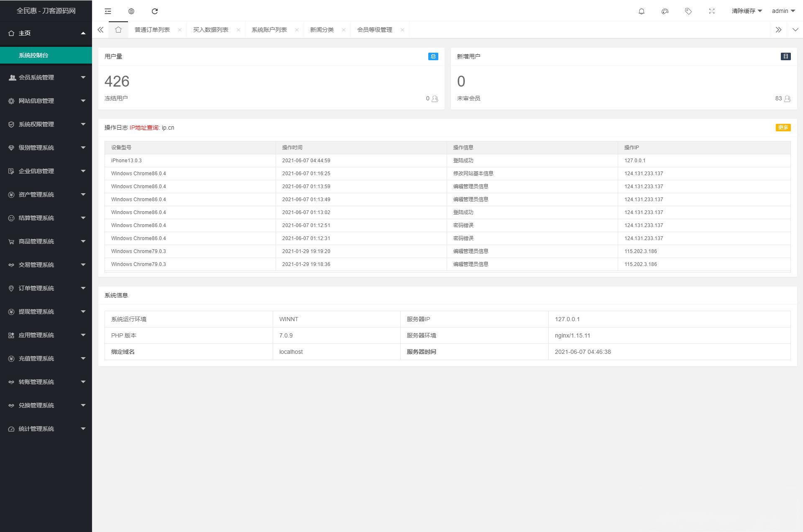The height and width of the screenshot is (532, 803).
Task: Close the 会员等级管理 tab
Action: [x=402, y=30]
